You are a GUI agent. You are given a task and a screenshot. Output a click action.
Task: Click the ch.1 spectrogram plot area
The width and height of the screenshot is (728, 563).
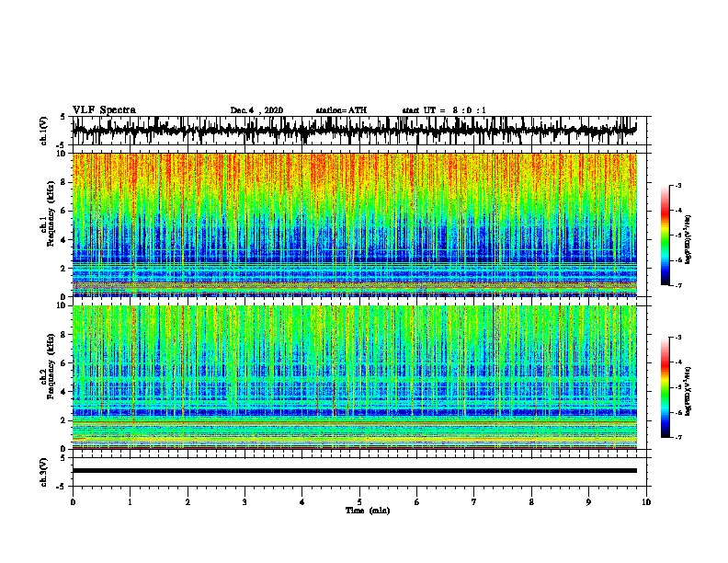354,224
